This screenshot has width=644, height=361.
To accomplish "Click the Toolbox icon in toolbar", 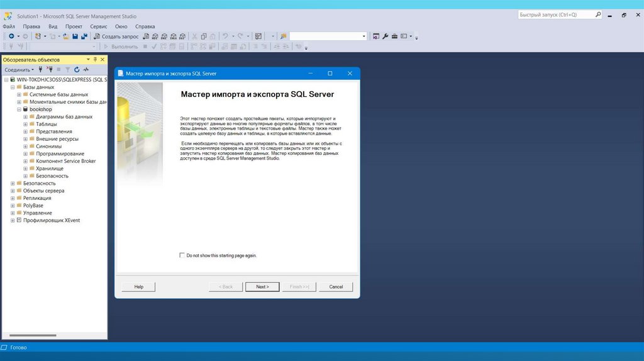I will coord(394,36).
